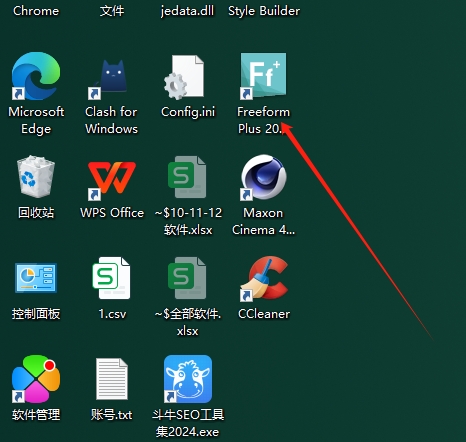Click the Chrome label text

click(x=36, y=11)
